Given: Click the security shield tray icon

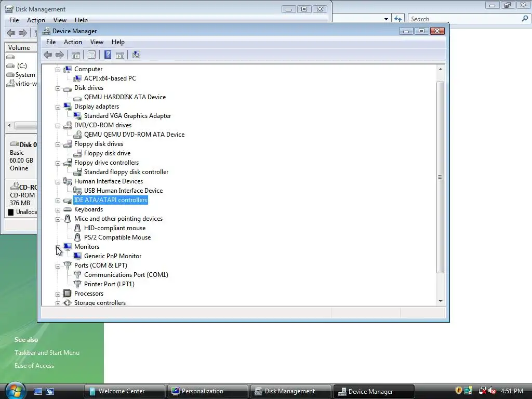Looking at the screenshot, I should [x=458, y=391].
